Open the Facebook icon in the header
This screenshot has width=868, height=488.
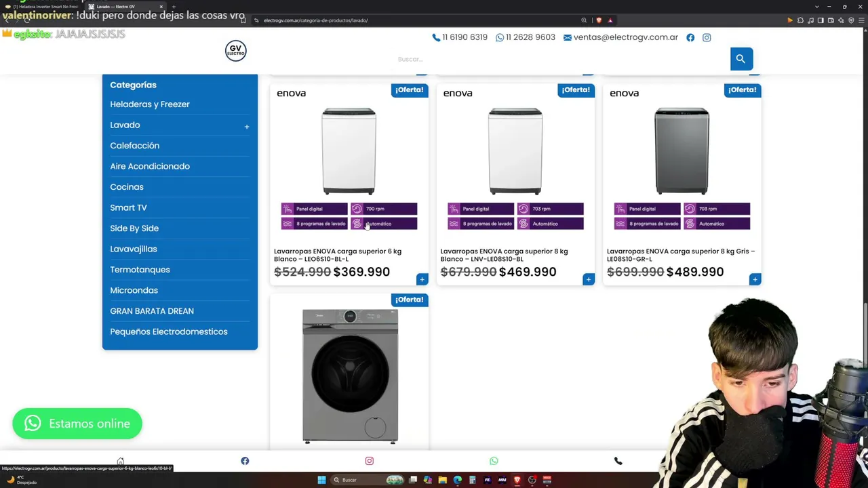tap(690, 37)
